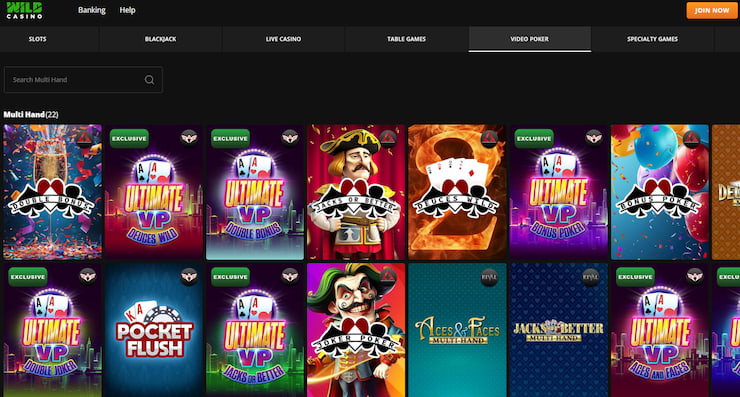Focus the Search Multi Hand field

click(84, 80)
